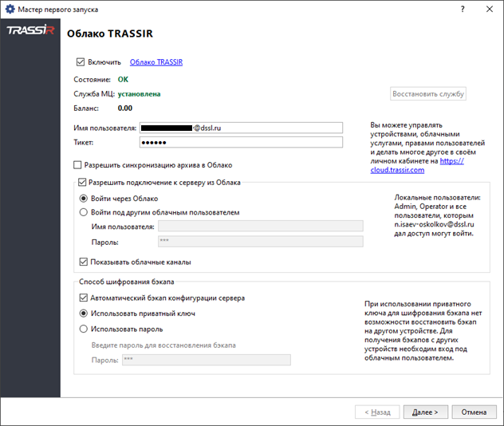Select Войти через Облако radio button
Screen dimensions: 504x426
click(x=84, y=198)
